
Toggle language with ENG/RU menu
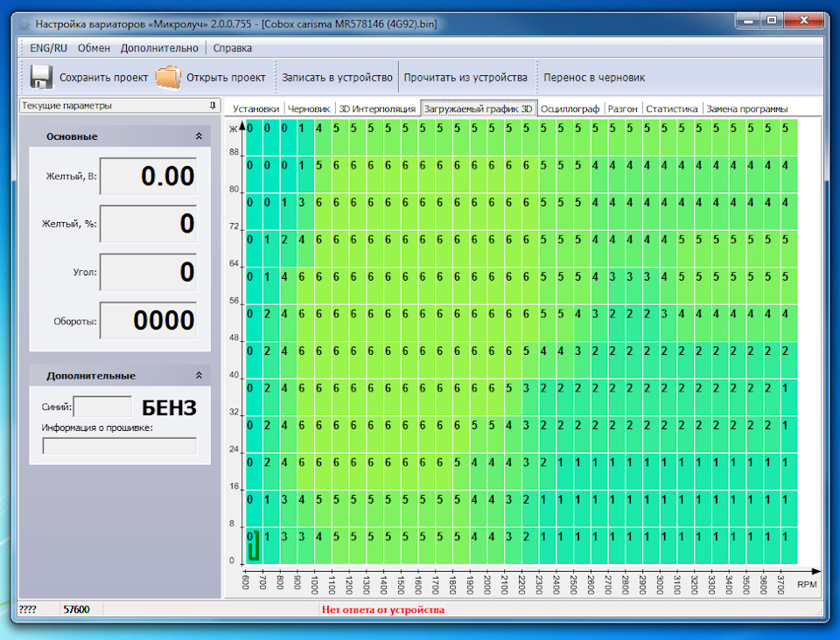(x=48, y=48)
